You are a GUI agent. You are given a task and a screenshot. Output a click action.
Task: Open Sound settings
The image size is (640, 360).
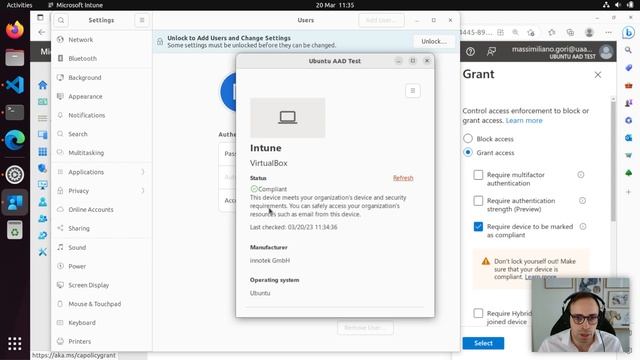101,247
